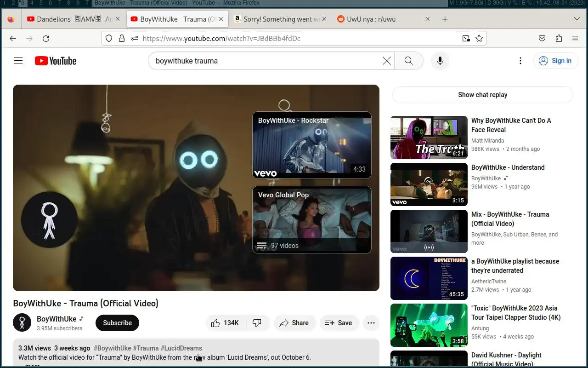Open the BoyWithUke - Understand thumbnail
This screenshot has width=588, height=368.
tap(429, 184)
